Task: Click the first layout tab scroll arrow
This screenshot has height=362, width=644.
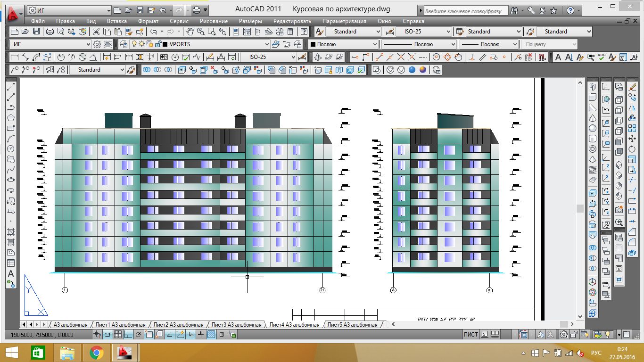Action: click(x=24, y=325)
